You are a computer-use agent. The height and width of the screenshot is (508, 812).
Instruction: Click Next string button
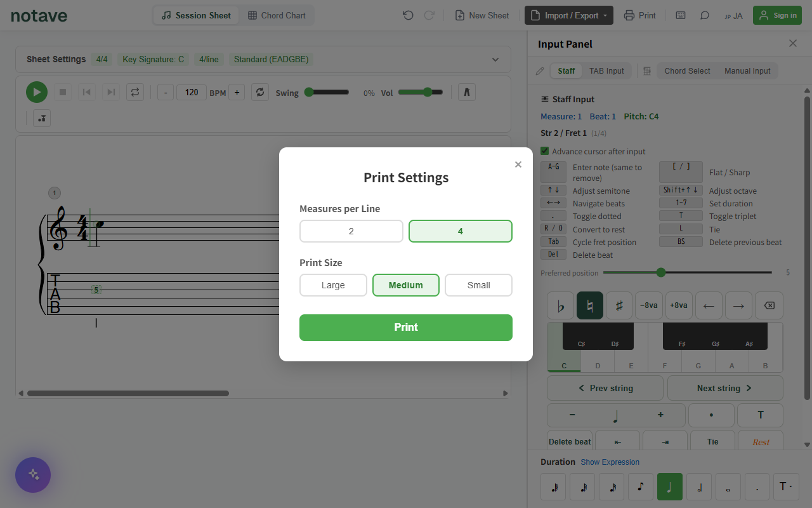[x=725, y=388]
